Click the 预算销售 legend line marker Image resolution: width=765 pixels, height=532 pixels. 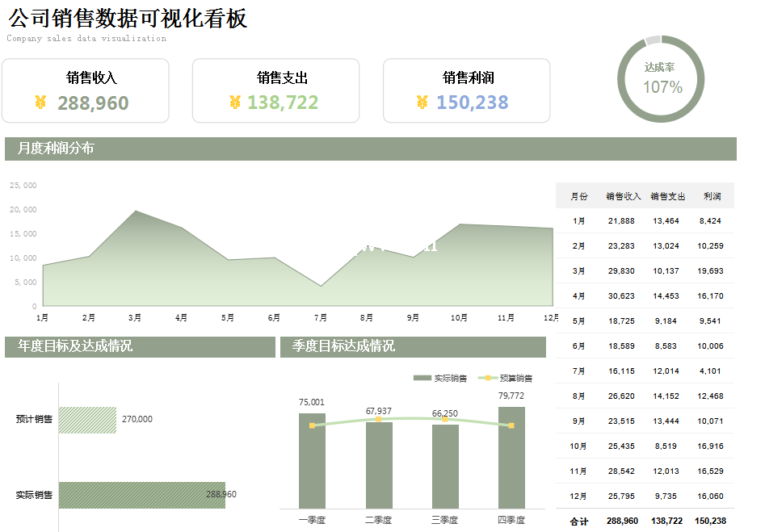click(x=488, y=378)
